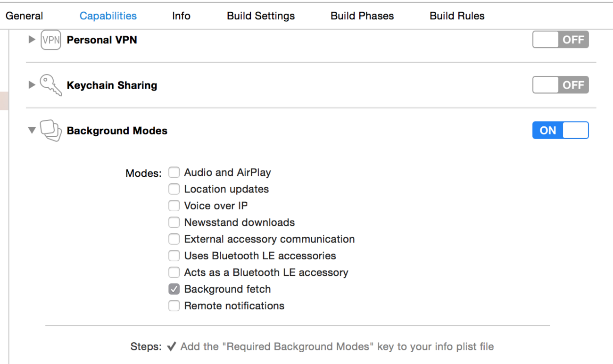Open the Build Phases tab
Viewport: 613px width, 364px height.
click(362, 16)
